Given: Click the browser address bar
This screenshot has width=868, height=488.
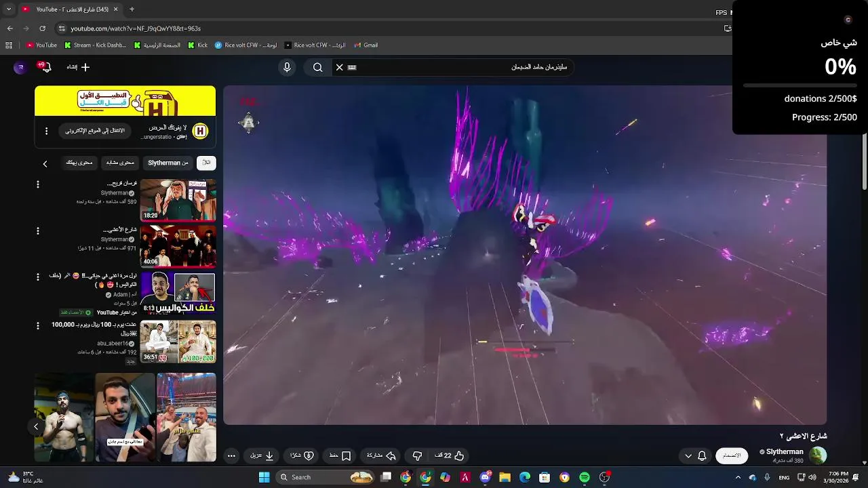Looking at the screenshot, I should click(x=387, y=28).
